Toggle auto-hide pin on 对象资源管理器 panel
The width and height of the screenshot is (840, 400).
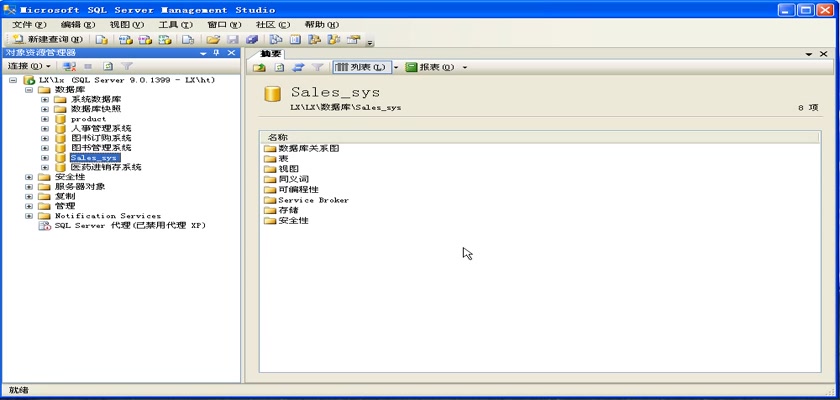pyautogui.click(x=216, y=52)
